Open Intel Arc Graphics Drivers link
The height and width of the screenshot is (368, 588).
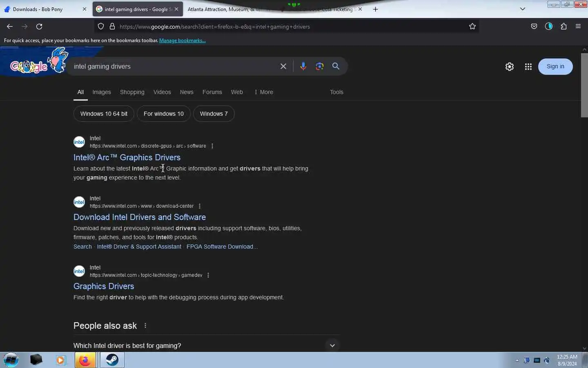click(127, 157)
